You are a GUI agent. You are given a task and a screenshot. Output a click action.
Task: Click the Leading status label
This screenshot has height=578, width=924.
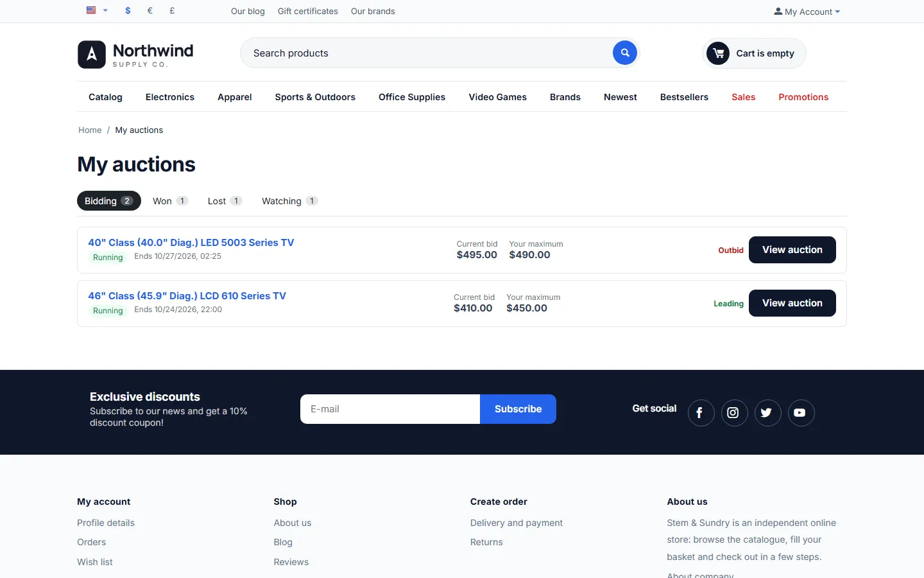[729, 304]
